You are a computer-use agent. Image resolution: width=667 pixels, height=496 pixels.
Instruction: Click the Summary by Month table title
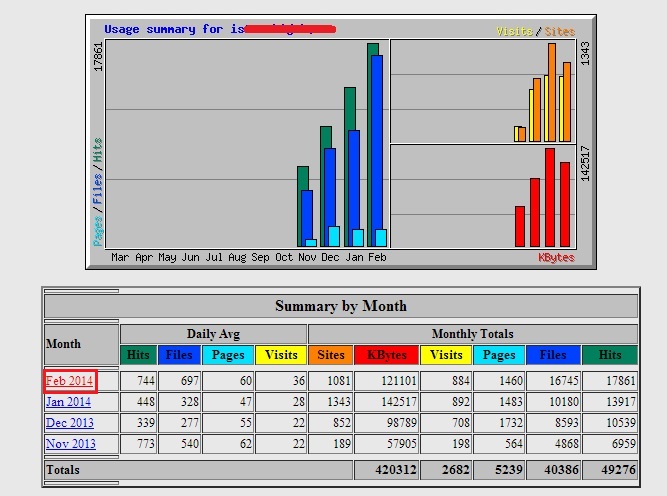(x=340, y=306)
